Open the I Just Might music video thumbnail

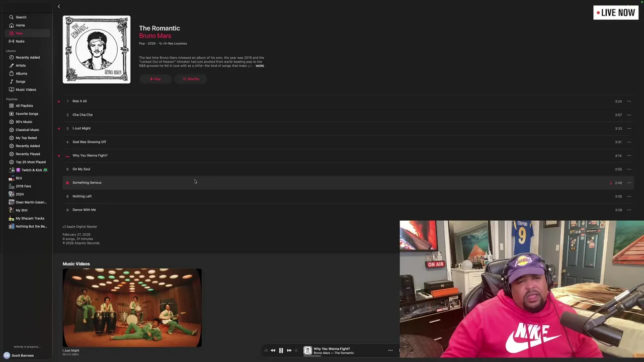132,308
